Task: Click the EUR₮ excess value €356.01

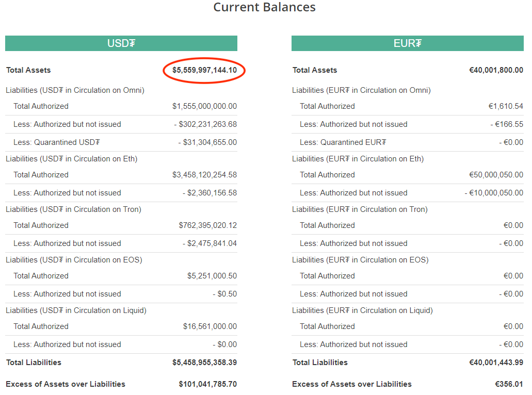Action: [509, 384]
